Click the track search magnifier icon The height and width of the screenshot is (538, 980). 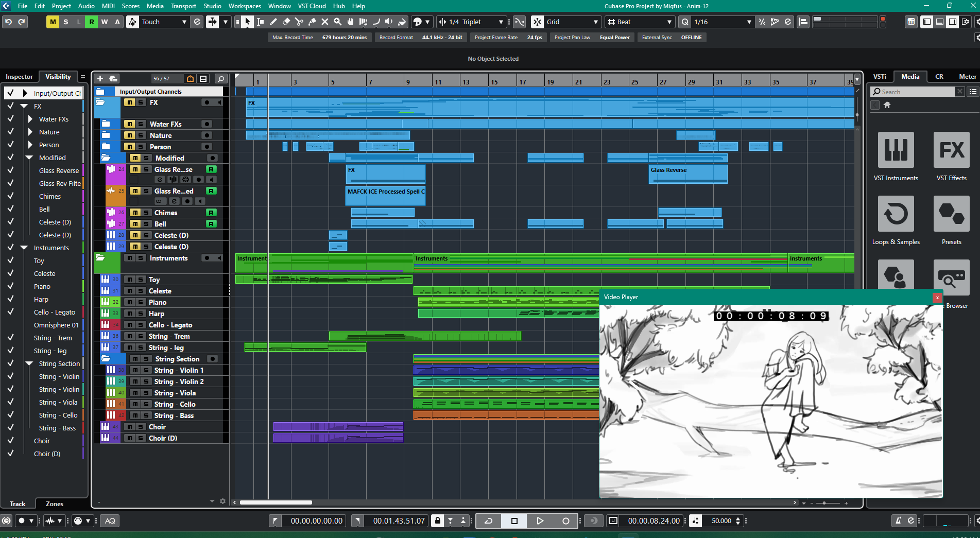point(221,78)
